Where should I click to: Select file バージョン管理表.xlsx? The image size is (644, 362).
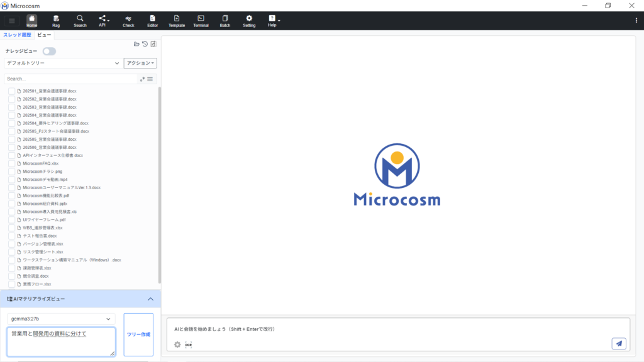pyautogui.click(x=43, y=244)
